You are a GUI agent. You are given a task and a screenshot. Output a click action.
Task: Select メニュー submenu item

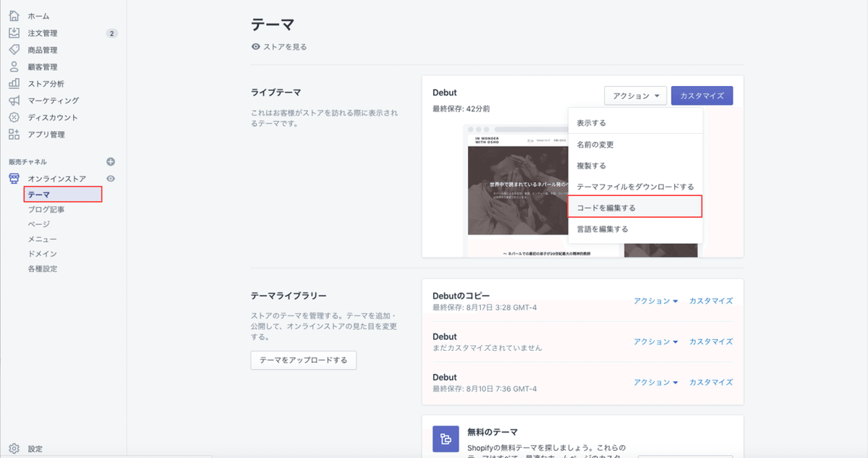(42, 239)
